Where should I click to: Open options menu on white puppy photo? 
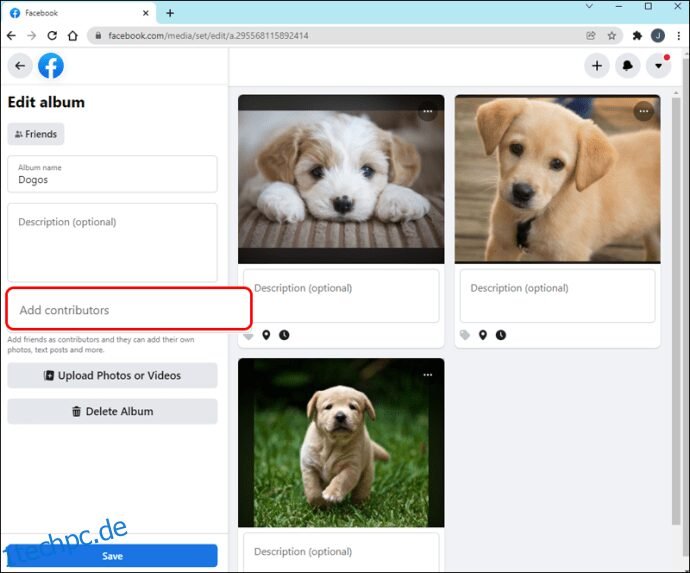[x=428, y=111]
